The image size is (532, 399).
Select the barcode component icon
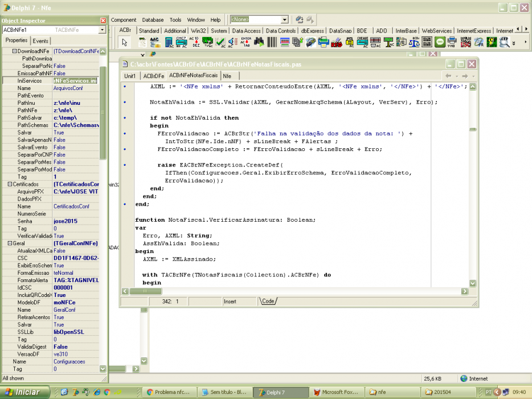(x=272, y=42)
